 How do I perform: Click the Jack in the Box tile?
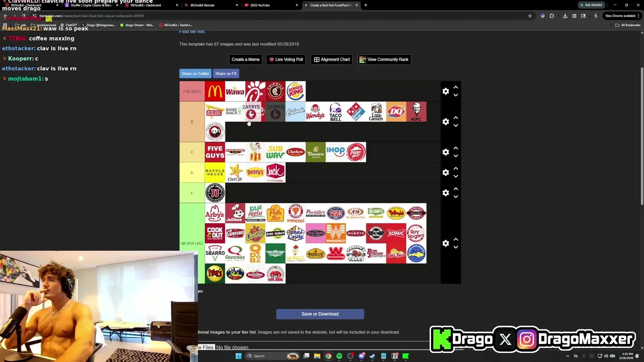(x=275, y=172)
